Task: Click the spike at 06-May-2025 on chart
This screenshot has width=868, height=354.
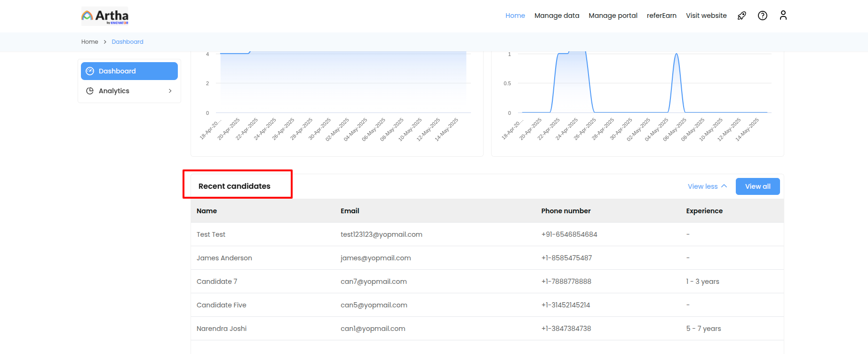Action: [x=677, y=55]
